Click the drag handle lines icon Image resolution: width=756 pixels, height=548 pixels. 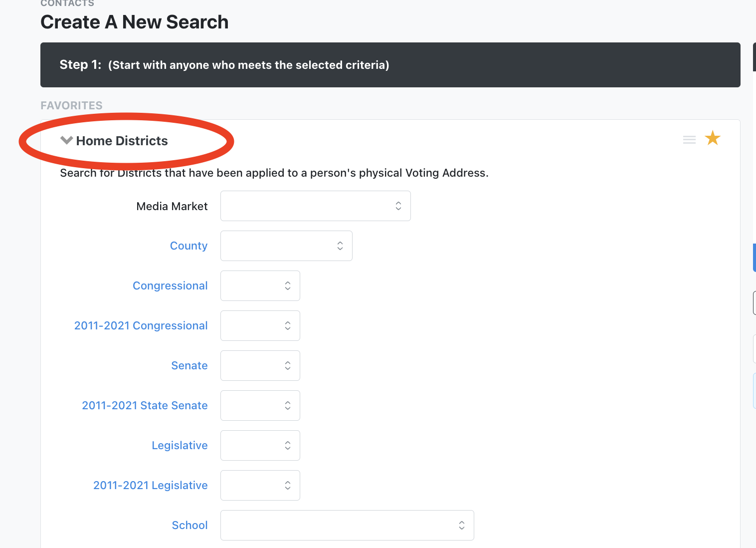(689, 140)
